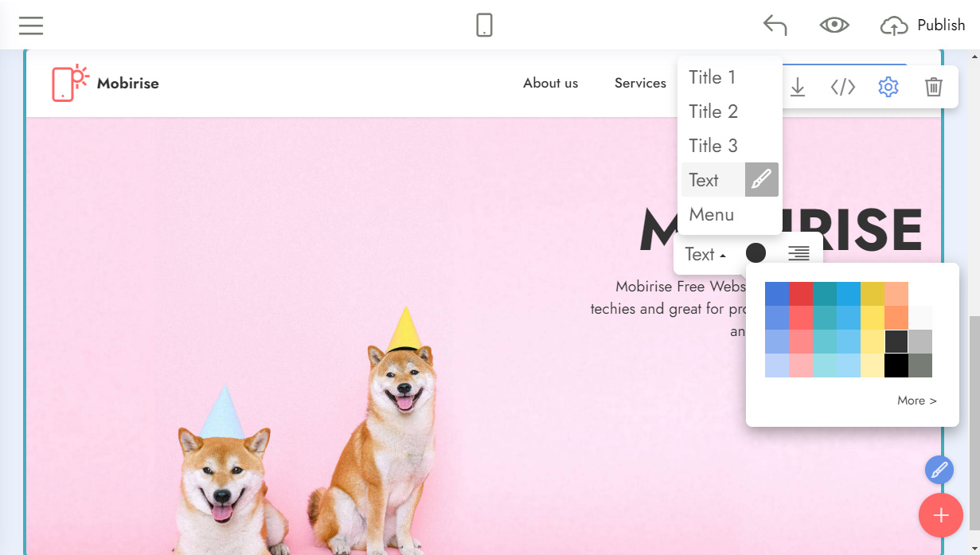Open the Services nav link

point(640,83)
